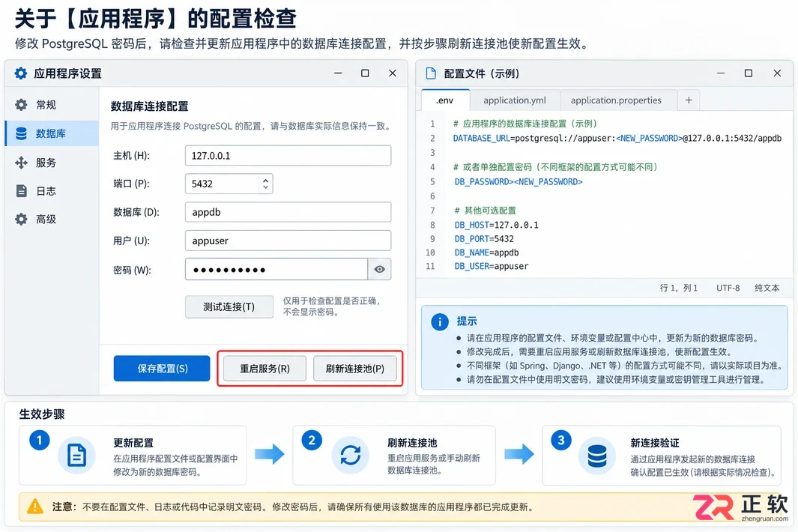Image resolution: width=798 pixels, height=532 pixels.
Task: Switch to the application.yml tab
Action: (x=515, y=100)
